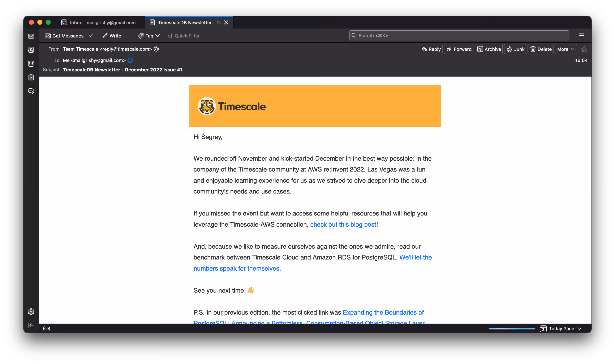Adjust the blue progress slider near Today Pane

[x=512, y=328]
